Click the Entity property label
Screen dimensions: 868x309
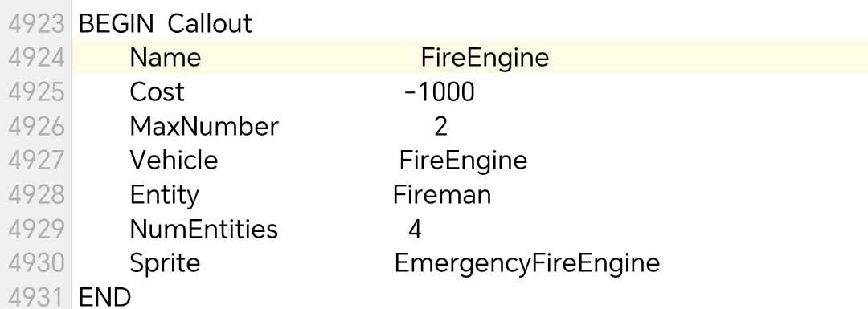164,196
